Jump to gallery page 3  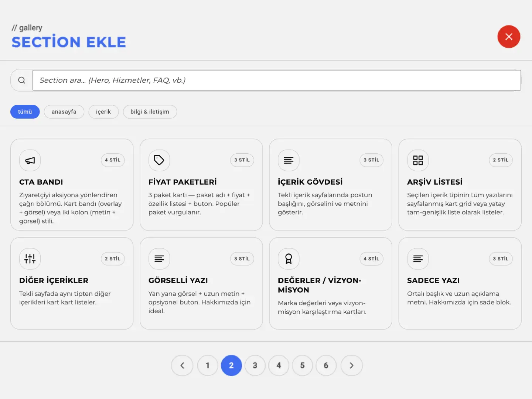(x=255, y=365)
